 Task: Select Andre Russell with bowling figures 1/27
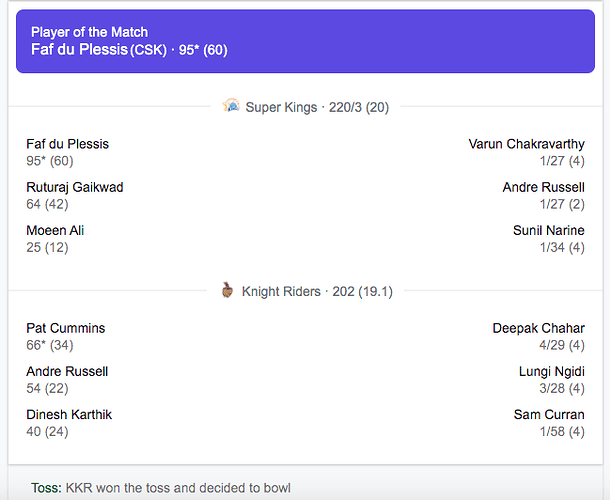[543, 187]
